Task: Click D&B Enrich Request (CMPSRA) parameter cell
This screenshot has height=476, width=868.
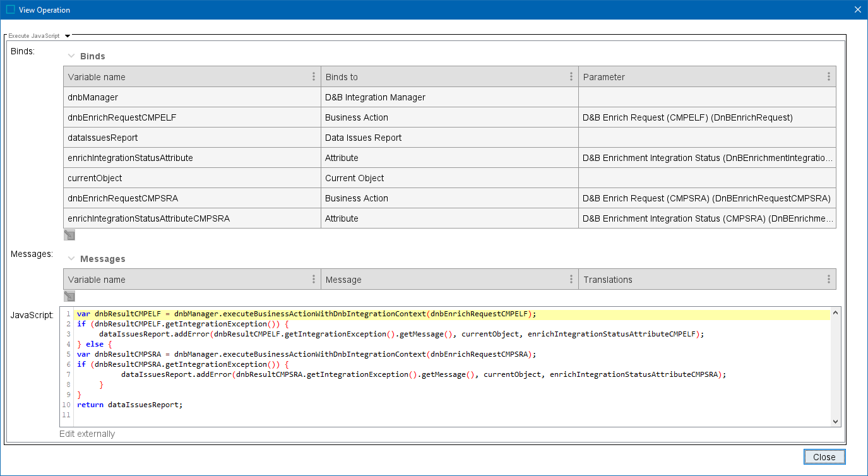Action: pyautogui.click(x=707, y=198)
